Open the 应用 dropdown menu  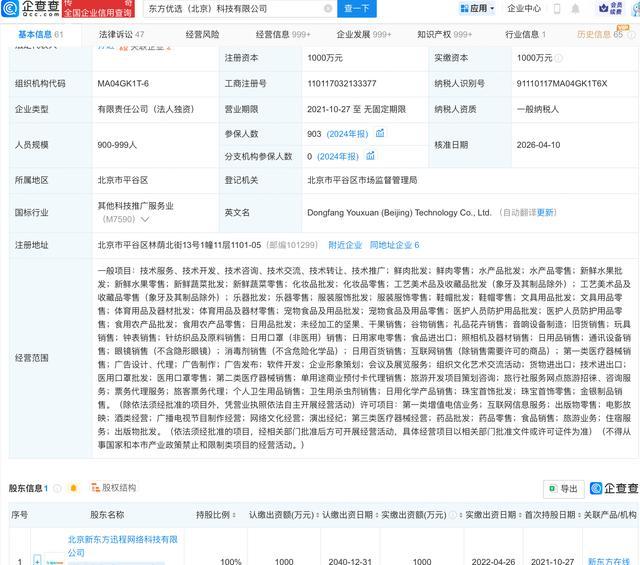pyautogui.click(x=477, y=9)
